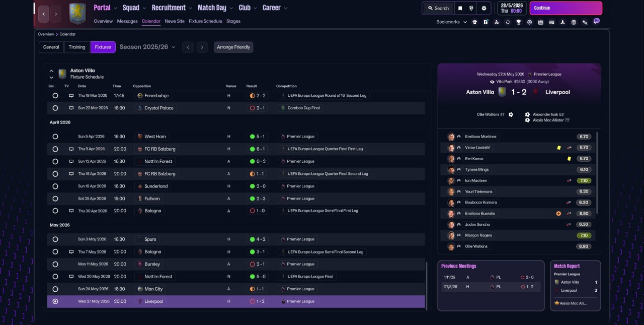Open the notes bookmark with notification dot
The height and width of the screenshot is (325, 644).
[486, 22]
